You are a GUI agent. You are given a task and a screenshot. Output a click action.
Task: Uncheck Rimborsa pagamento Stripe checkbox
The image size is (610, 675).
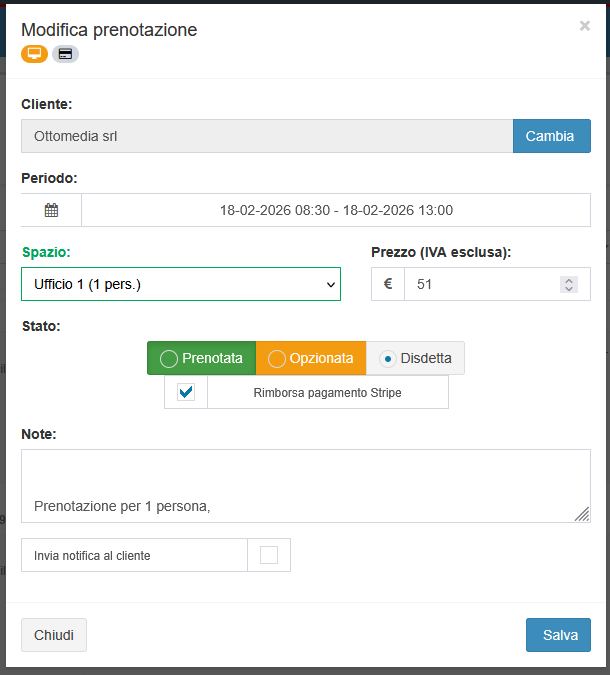186,392
